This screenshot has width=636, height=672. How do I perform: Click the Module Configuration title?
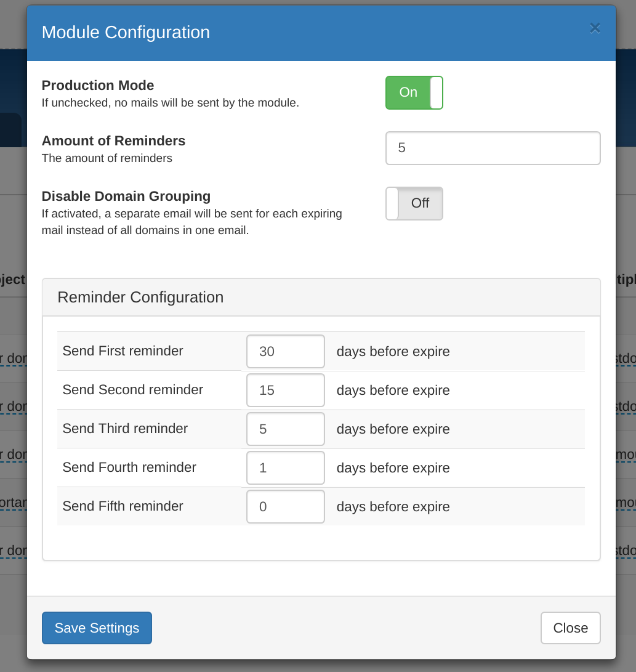pos(126,33)
